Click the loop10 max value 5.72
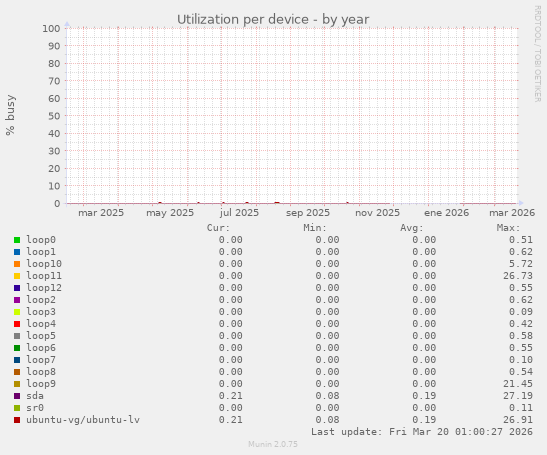The image size is (547, 455). click(520, 263)
